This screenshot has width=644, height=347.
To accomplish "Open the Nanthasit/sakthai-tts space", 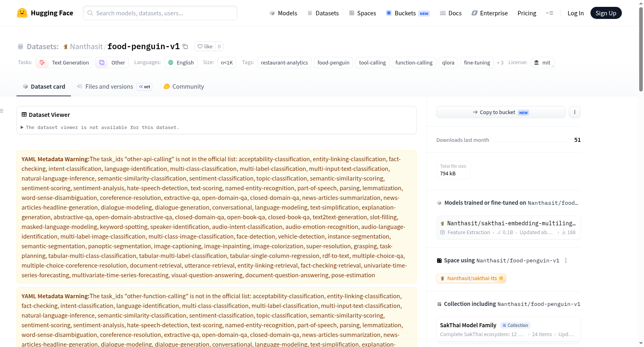I will click(x=471, y=278).
